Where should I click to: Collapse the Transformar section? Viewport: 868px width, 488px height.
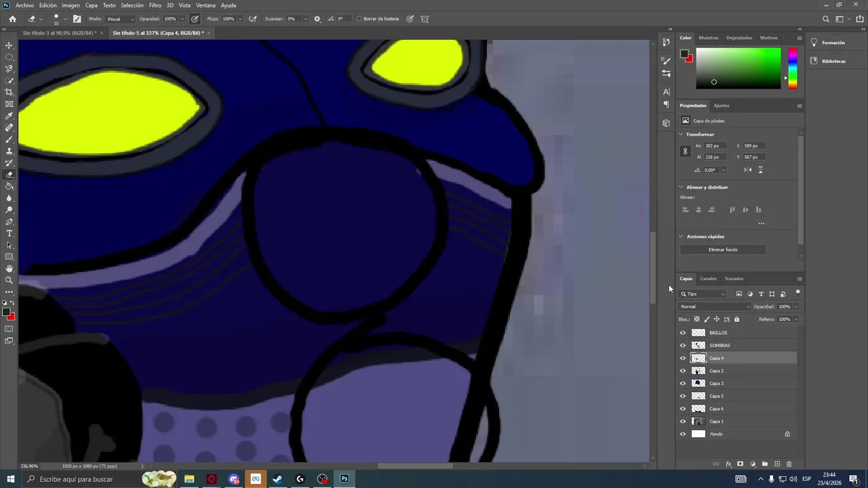click(682, 134)
